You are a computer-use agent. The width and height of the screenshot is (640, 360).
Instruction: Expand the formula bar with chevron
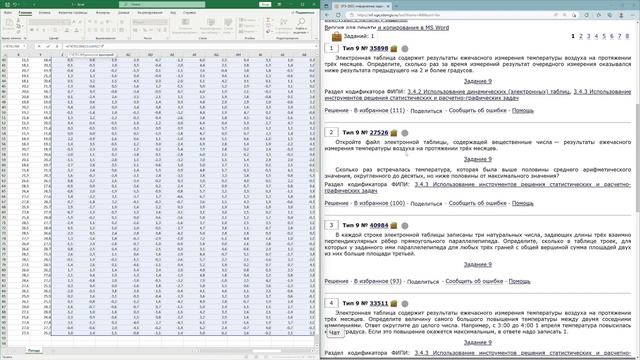tap(316, 47)
